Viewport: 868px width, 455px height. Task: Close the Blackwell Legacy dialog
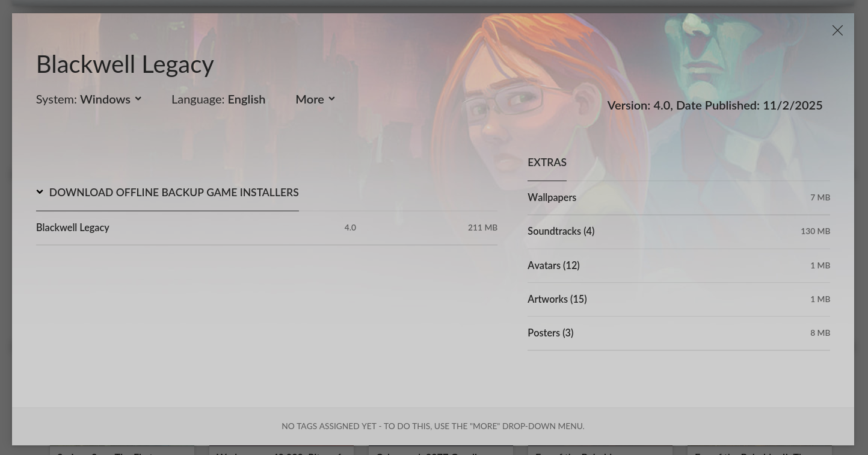(837, 30)
